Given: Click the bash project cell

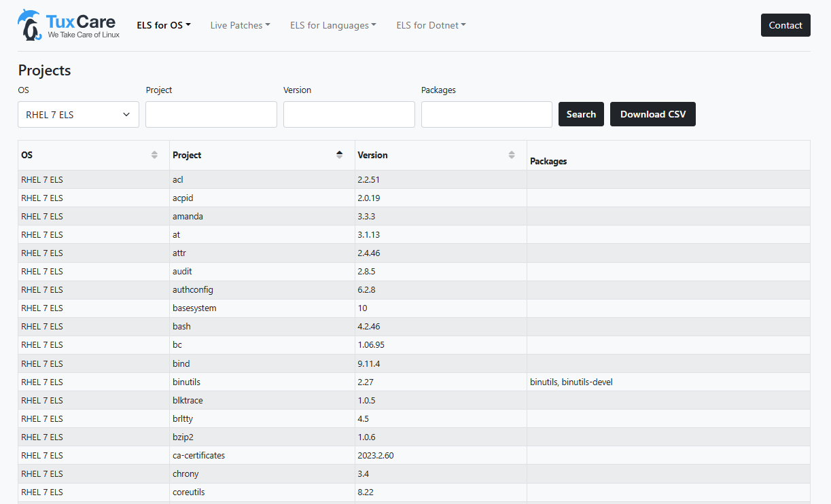Looking at the screenshot, I should tap(181, 327).
